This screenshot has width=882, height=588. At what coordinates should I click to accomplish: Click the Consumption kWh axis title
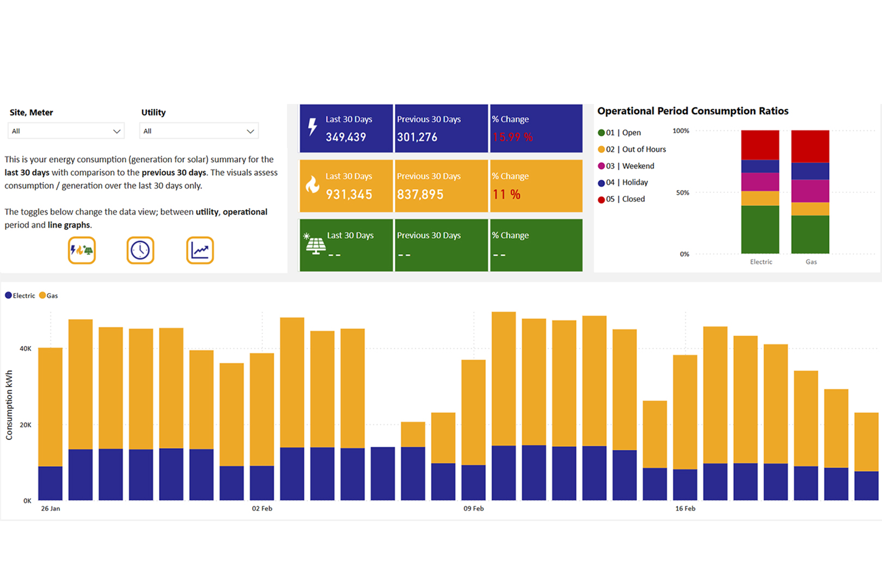[x=9, y=405]
